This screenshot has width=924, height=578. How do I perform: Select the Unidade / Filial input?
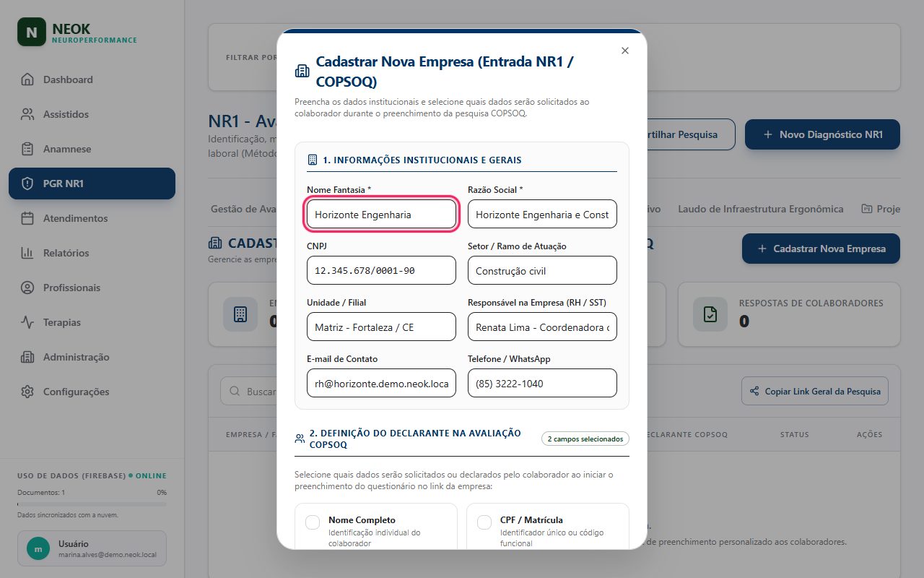point(381,327)
